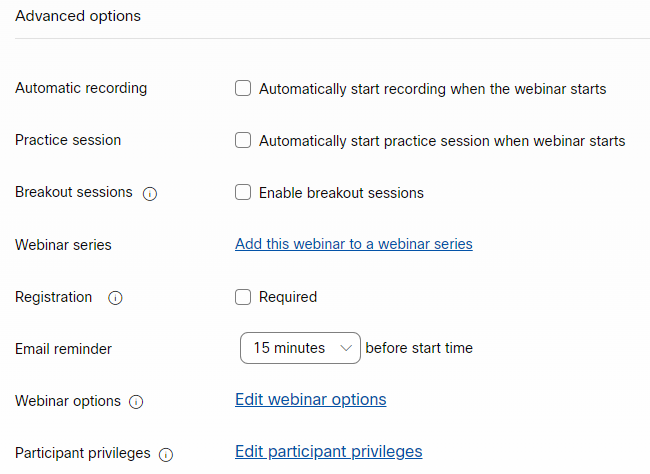
Task: Click the Registration info icon
Action: pos(115,298)
